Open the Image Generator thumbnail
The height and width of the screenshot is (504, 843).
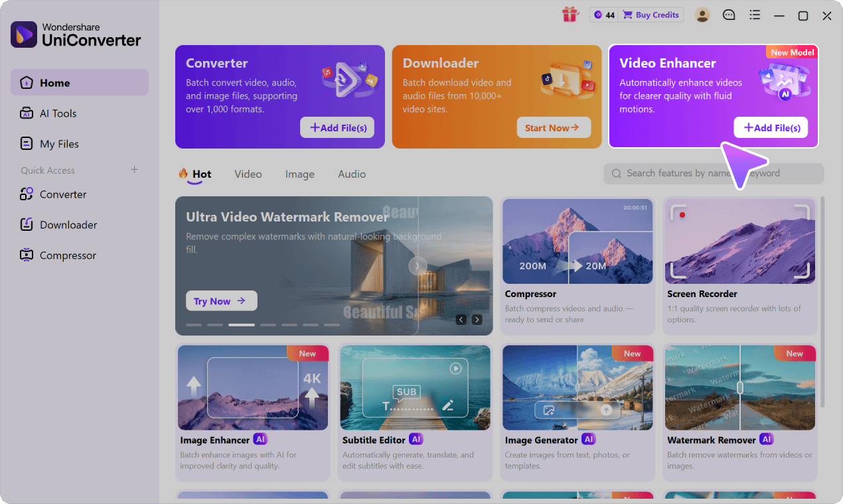click(x=577, y=387)
